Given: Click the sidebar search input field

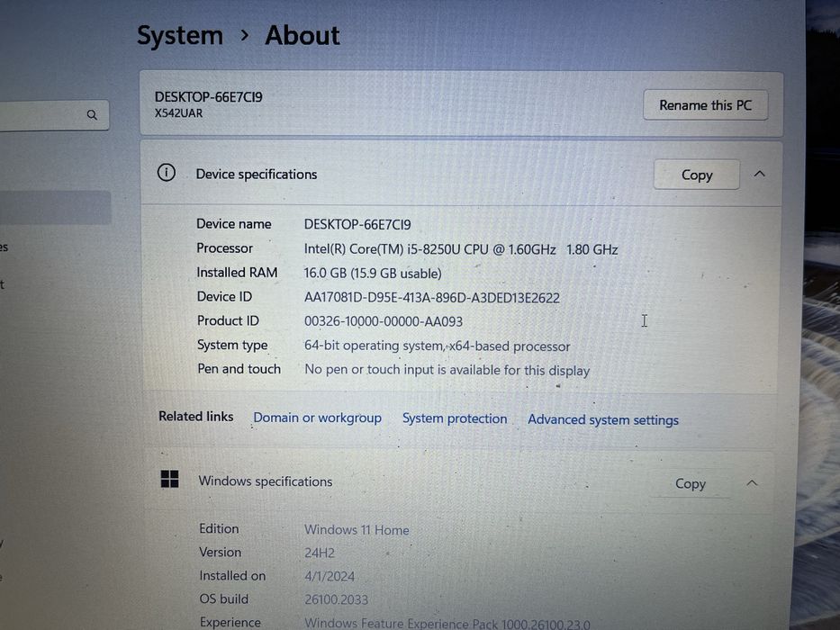Looking at the screenshot, I should (x=52, y=114).
